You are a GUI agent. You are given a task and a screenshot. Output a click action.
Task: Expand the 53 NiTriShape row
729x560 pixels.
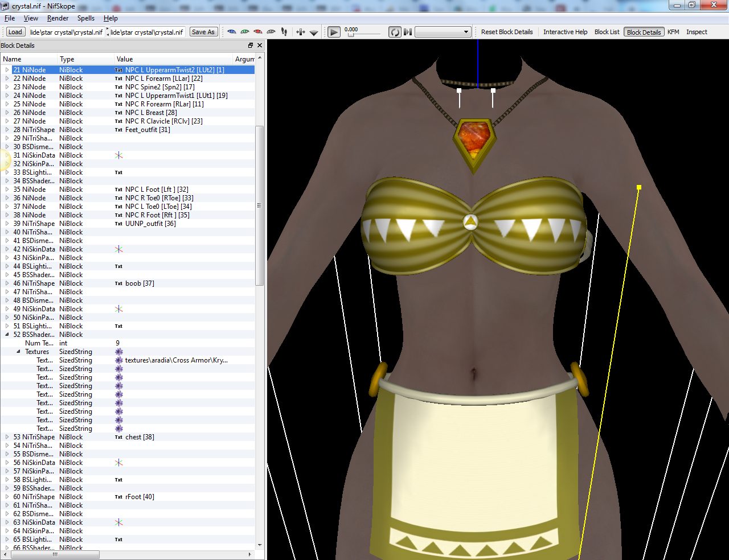point(7,437)
